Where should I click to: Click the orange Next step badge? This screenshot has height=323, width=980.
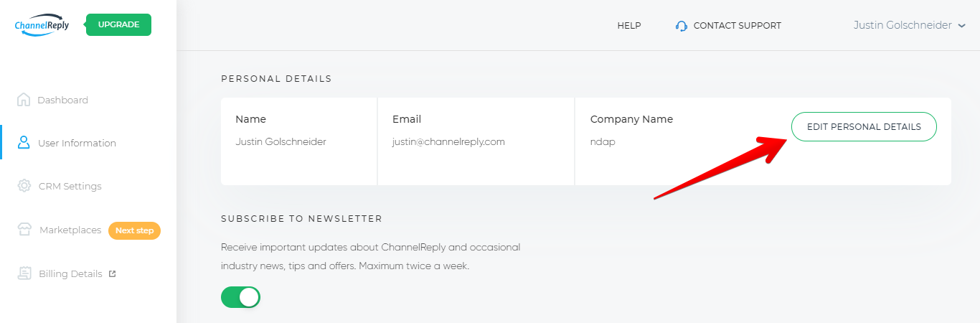(x=134, y=230)
